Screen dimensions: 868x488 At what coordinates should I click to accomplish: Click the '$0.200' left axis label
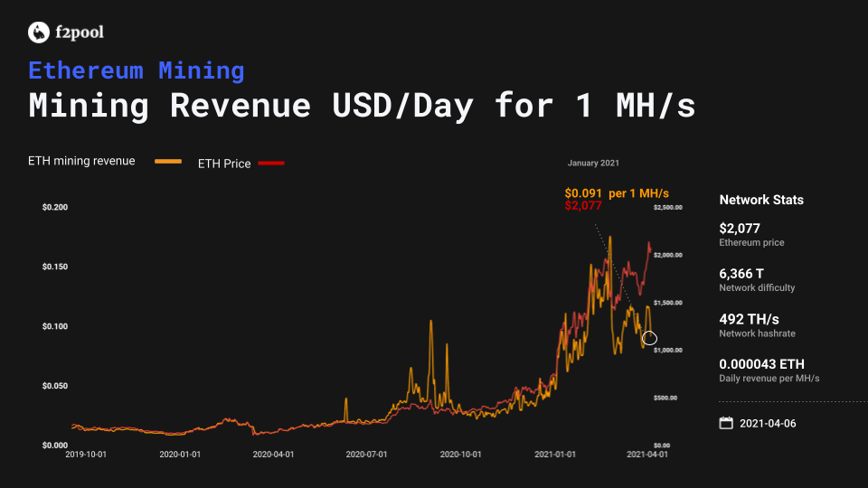(55, 208)
